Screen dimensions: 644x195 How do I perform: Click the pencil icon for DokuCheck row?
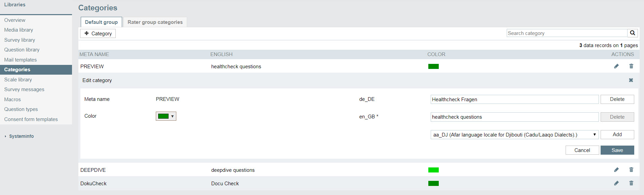click(616, 183)
